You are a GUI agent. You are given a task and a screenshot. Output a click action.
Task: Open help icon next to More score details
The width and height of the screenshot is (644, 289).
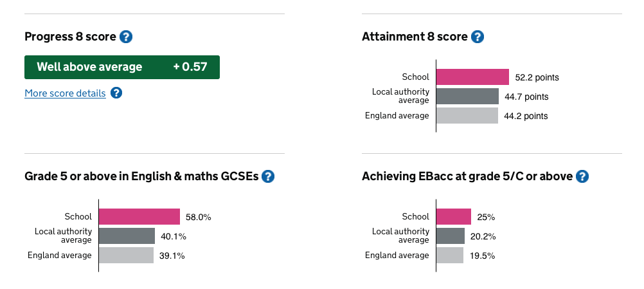[x=116, y=93]
